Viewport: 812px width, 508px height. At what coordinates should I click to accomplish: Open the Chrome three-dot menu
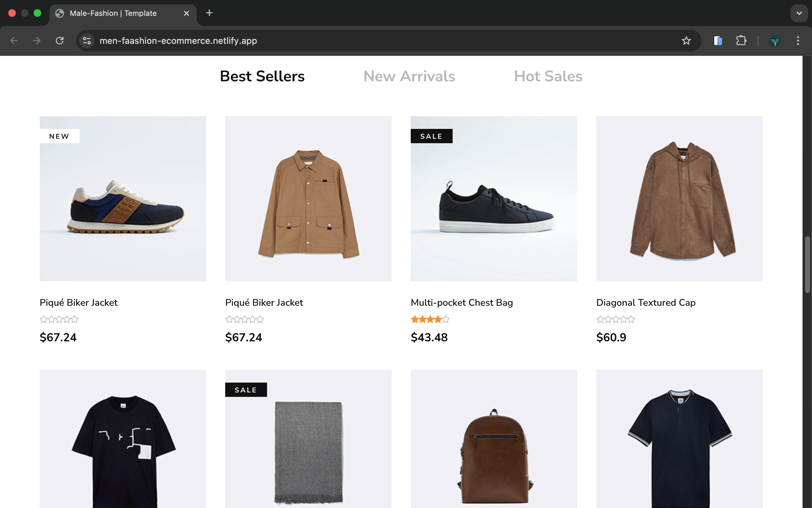tap(798, 41)
